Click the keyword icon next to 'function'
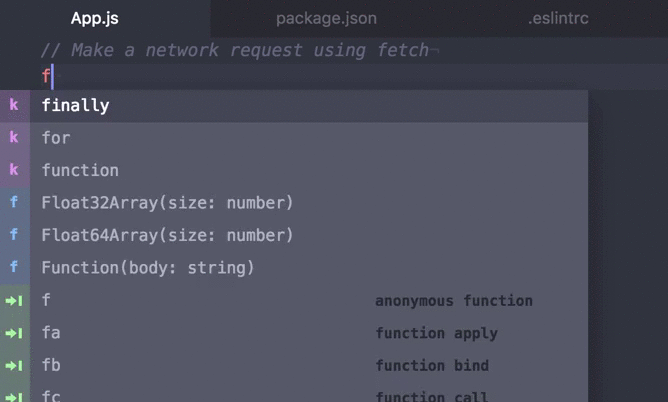Screen dimensions: 668x402 point(14,170)
